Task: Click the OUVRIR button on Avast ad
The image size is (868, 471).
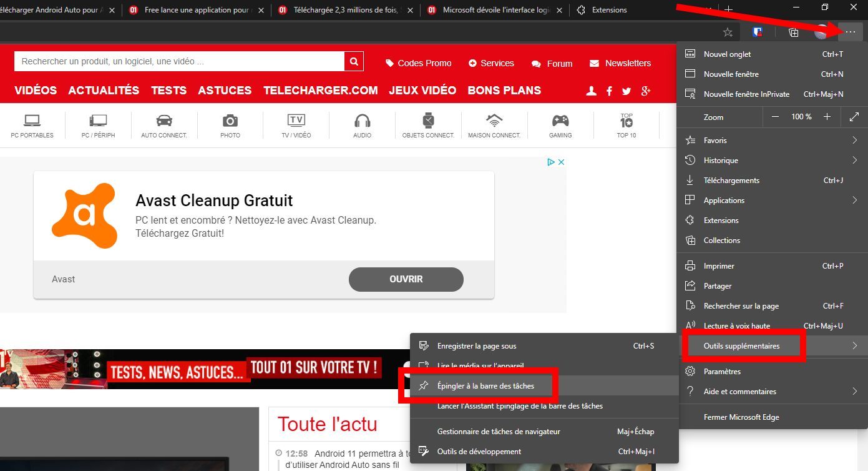Action: pyautogui.click(x=406, y=279)
